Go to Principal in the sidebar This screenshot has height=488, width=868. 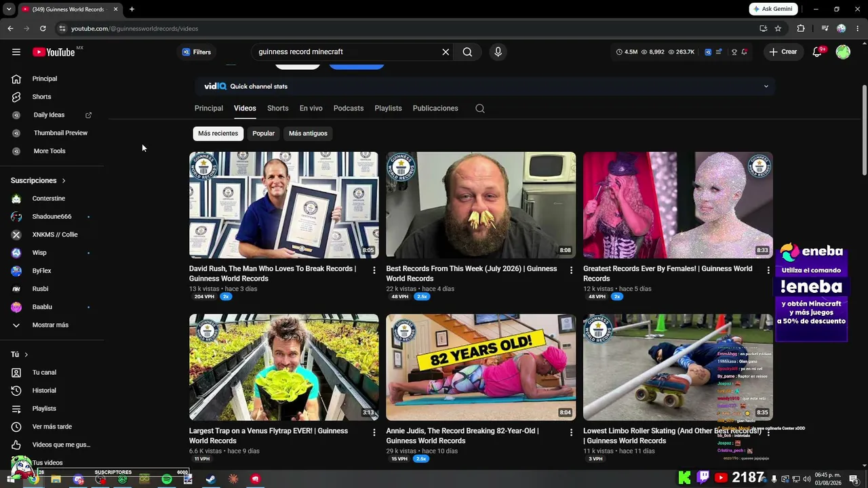pos(45,79)
